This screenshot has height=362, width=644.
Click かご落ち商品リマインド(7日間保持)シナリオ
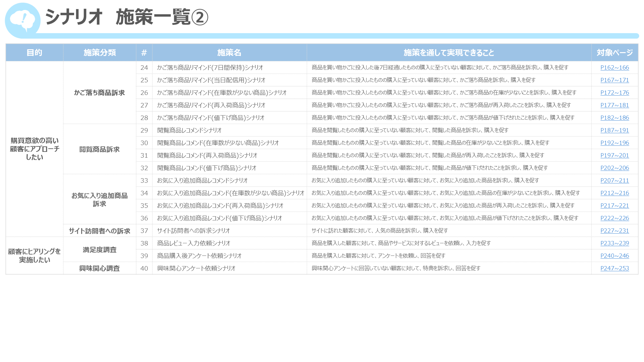pyautogui.click(x=210, y=68)
